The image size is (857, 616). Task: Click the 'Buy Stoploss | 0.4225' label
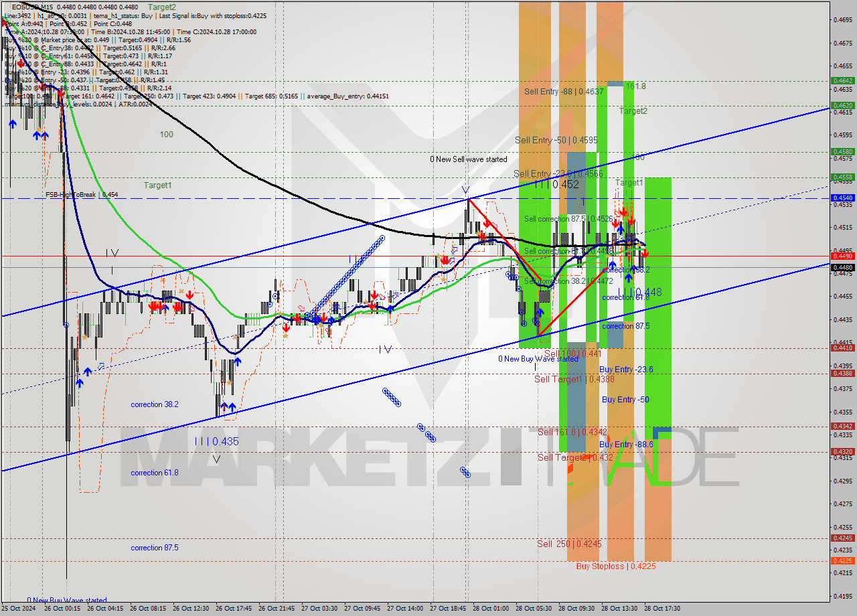616,566
